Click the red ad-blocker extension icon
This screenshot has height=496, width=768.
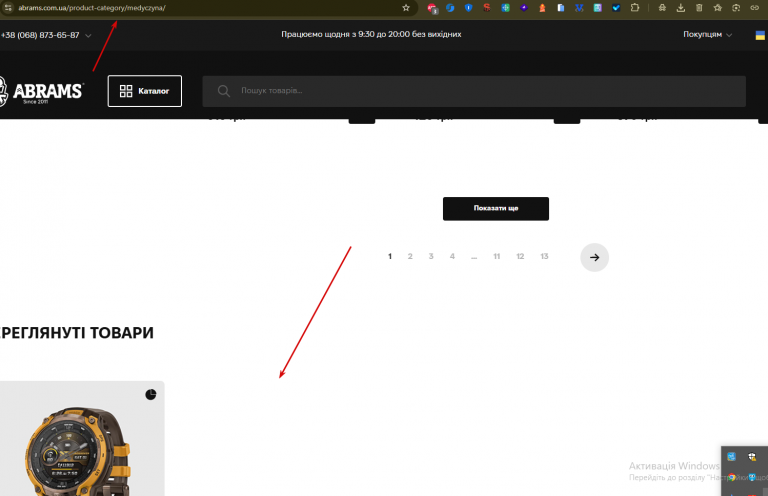coord(432,8)
